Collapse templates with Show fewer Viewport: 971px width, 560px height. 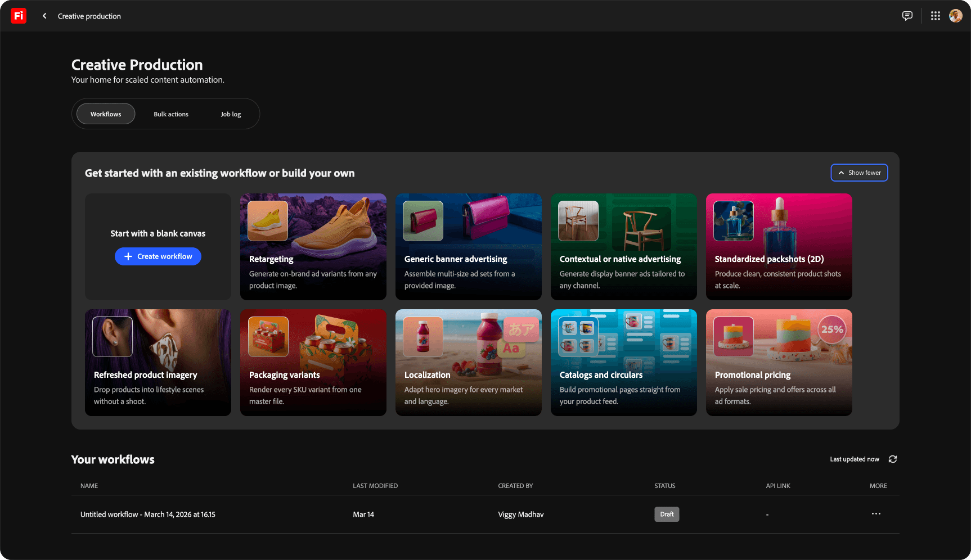tap(859, 173)
